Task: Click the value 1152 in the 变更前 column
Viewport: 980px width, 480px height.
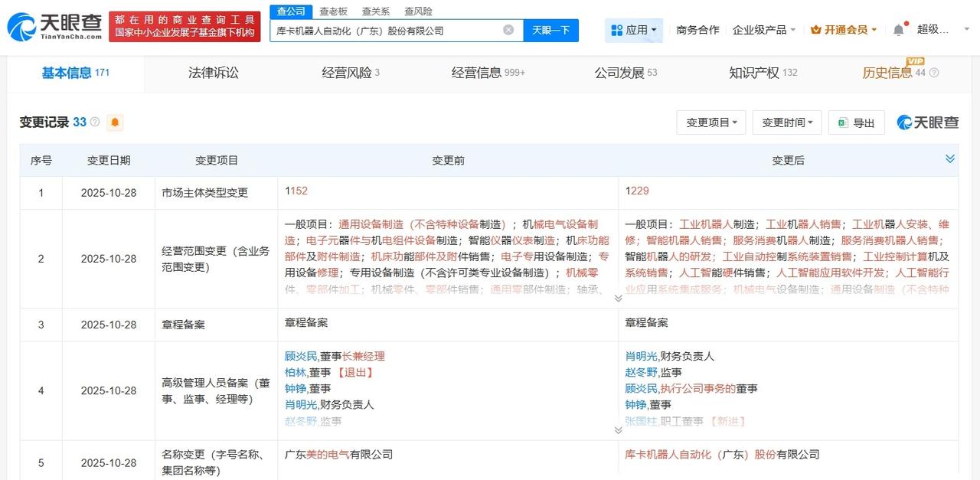Action: (x=296, y=191)
